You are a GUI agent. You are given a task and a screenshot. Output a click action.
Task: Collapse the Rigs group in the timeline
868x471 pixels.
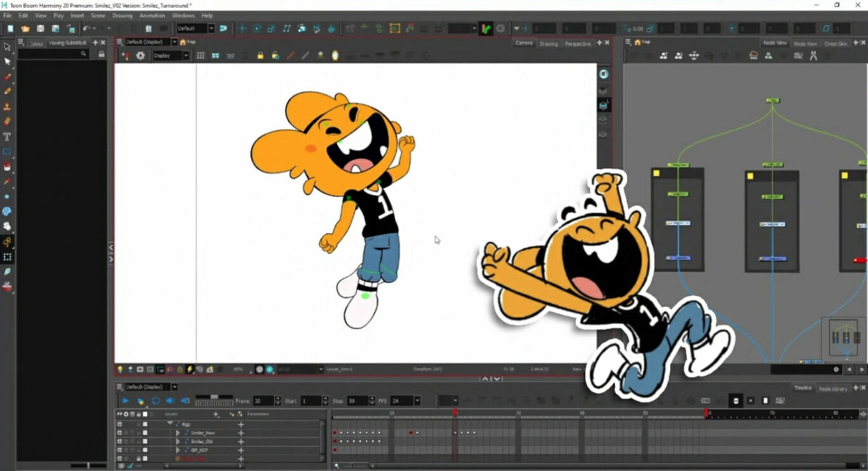(170, 423)
